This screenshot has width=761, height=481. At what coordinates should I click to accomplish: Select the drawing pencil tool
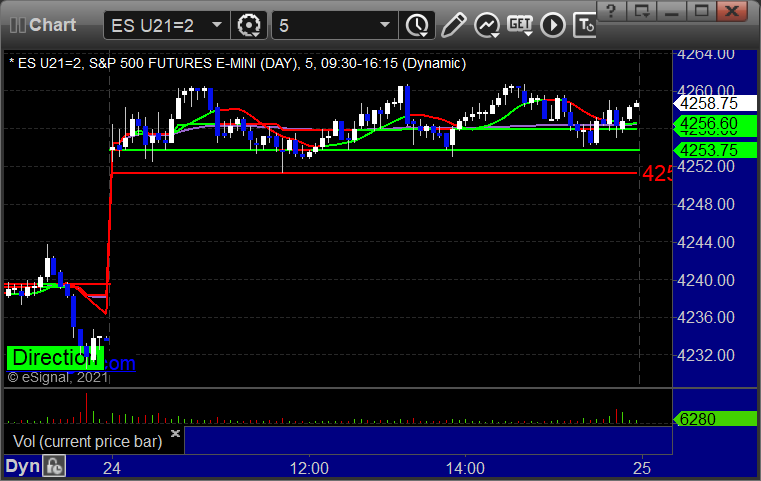(x=453, y=25)
